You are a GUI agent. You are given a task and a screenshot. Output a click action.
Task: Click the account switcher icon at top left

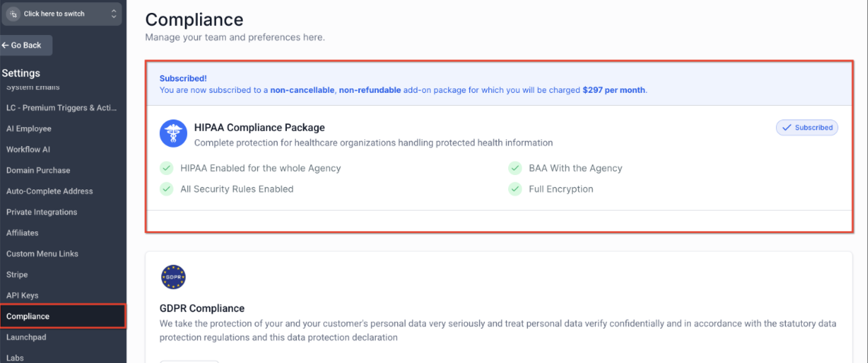click(x=13, y=14)
